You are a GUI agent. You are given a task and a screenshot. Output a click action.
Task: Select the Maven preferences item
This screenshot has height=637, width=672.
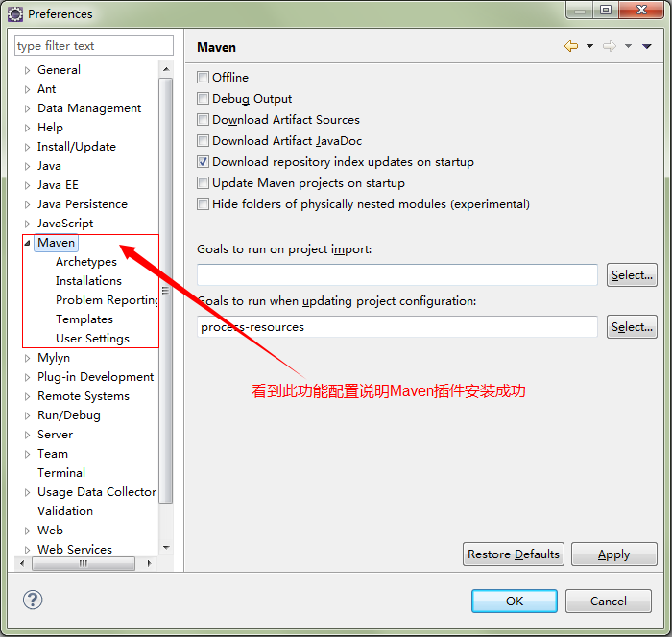pyautogui.click(x=56, y=243)
